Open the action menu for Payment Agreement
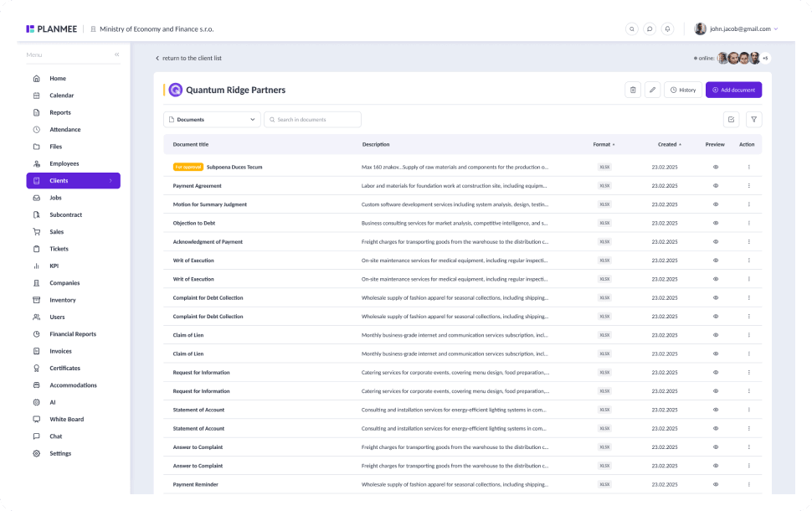This screenshot has height=511, width=812. coord(749,185)
